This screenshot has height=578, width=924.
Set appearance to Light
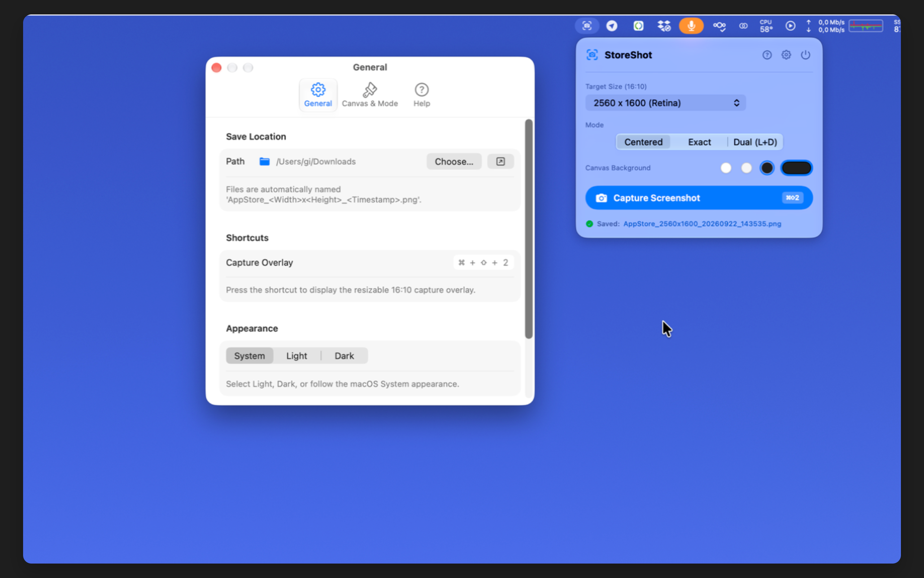[297, 355]
